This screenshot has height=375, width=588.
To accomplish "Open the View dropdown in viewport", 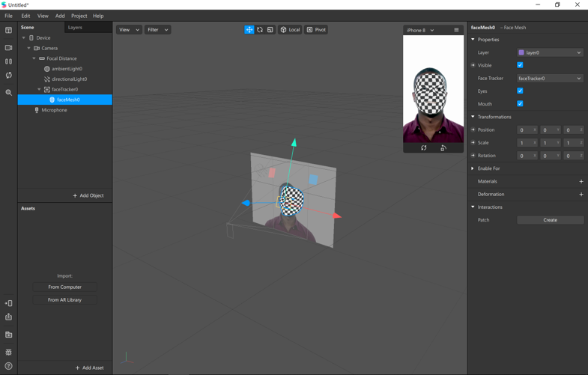I will pos(129,30).
